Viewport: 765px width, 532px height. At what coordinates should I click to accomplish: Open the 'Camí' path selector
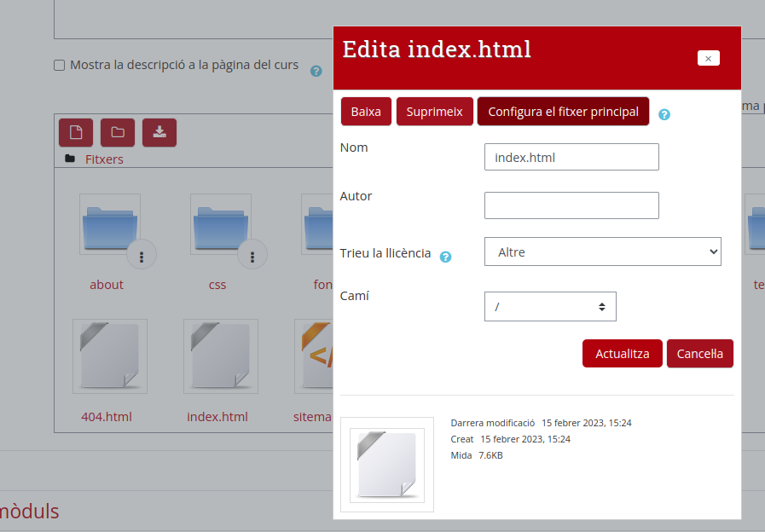click(x=550, y=307)
